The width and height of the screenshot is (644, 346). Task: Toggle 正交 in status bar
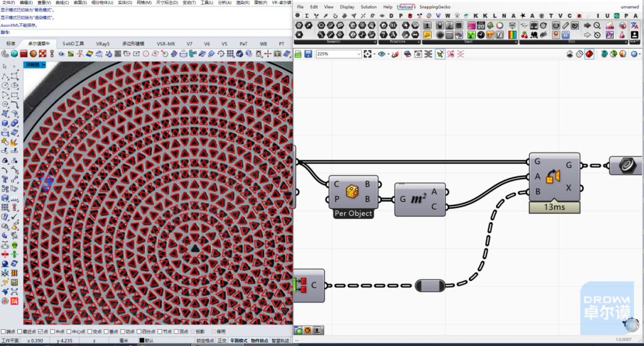[x=222, y=341]
